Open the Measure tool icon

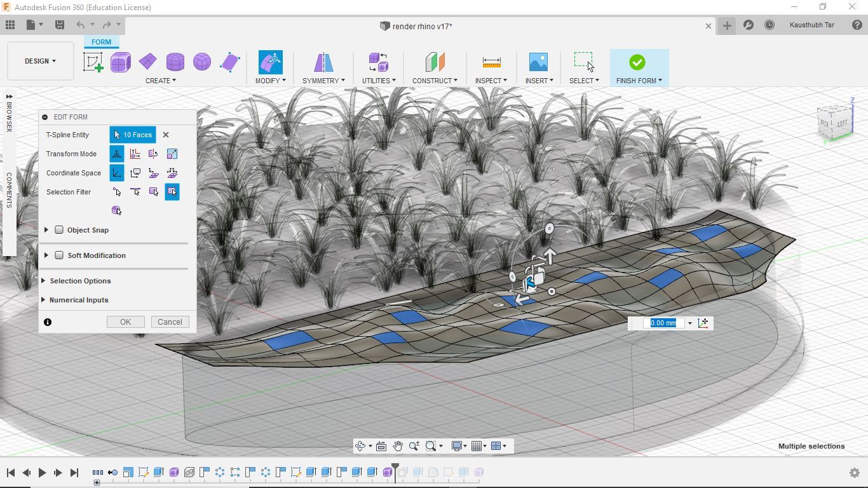(491, 62)
